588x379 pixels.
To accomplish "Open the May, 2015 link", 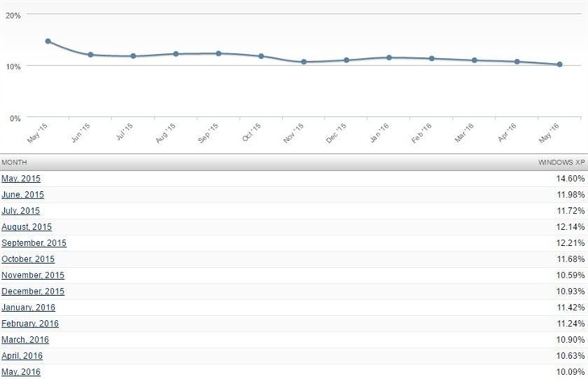I will 21,179.
